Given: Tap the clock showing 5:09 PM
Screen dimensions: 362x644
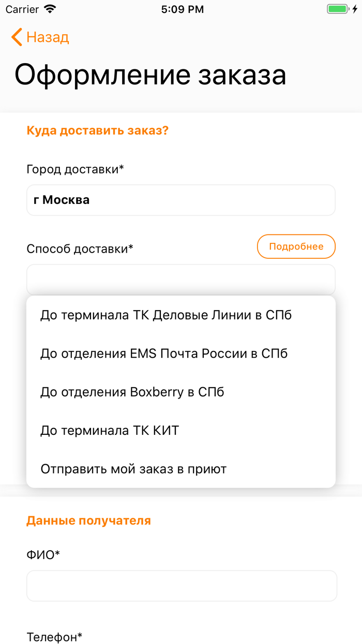Looking at the screenshot, I should click(x=181, y=8).
